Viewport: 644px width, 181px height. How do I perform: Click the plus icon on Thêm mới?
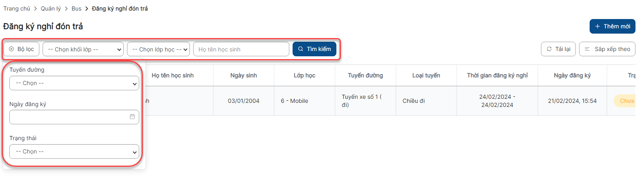click(x=597, y=26)
